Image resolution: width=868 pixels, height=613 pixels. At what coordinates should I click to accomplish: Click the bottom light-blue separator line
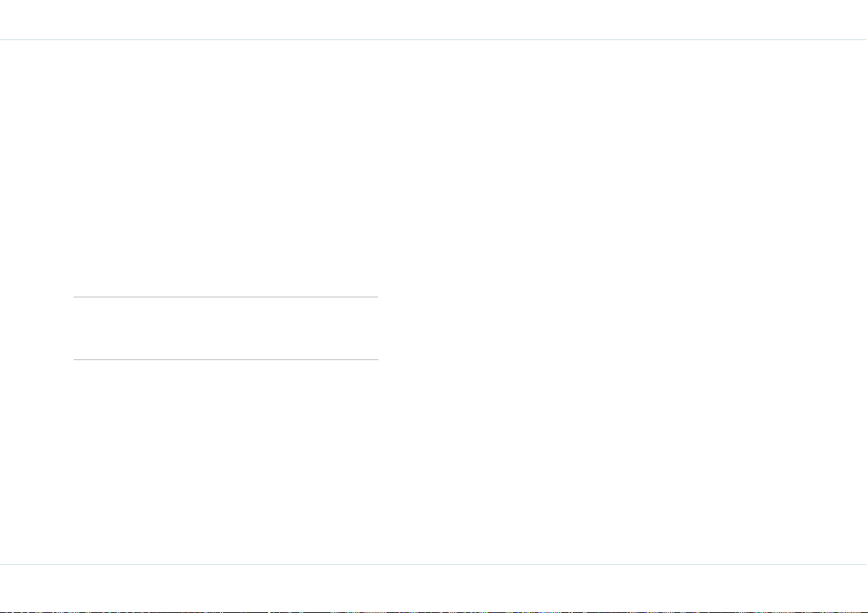[434, 565]
